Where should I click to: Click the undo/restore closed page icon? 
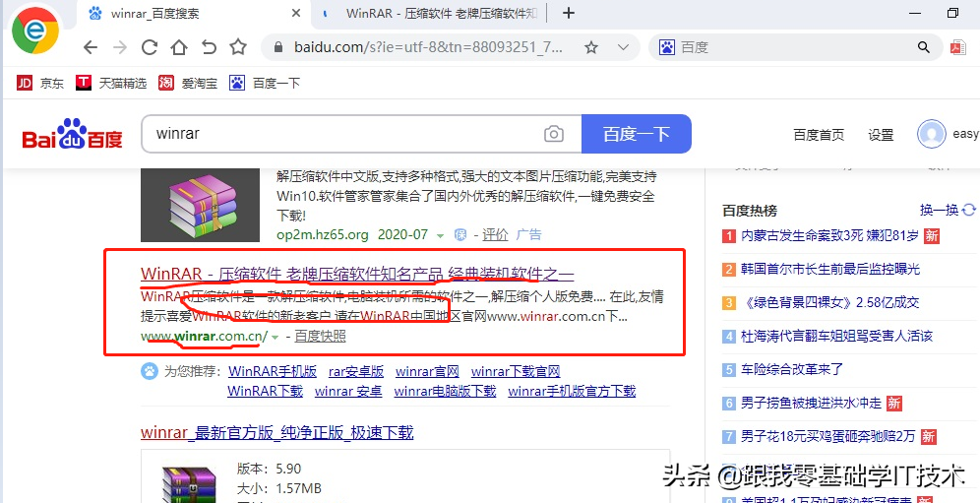(x=209, y=47)
